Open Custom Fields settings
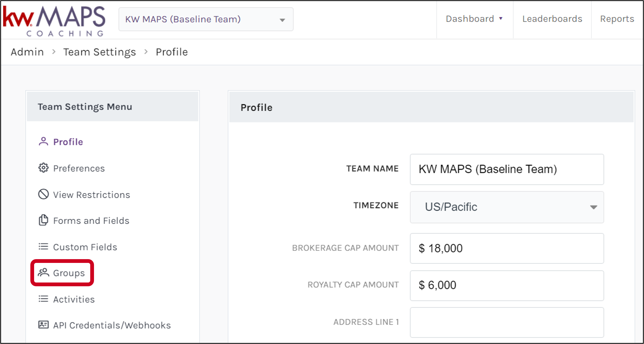The image size is (644, 344). (x=85, y=247)
